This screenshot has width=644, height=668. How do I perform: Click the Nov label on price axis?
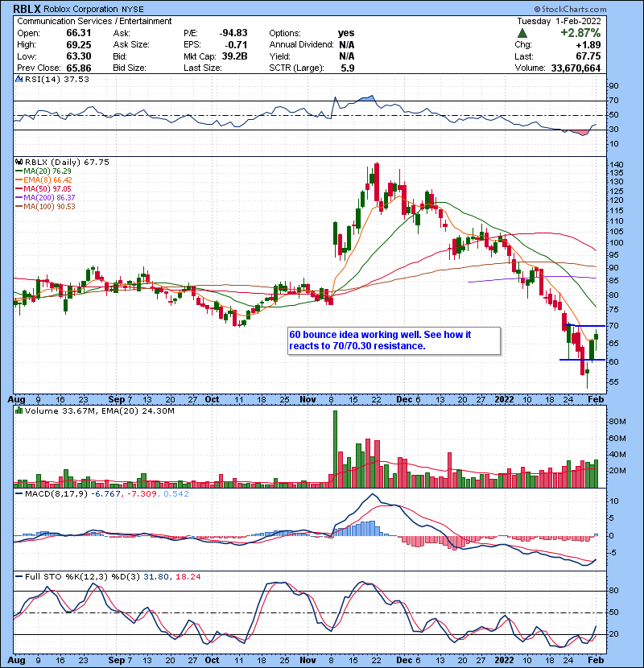(308, 400)
